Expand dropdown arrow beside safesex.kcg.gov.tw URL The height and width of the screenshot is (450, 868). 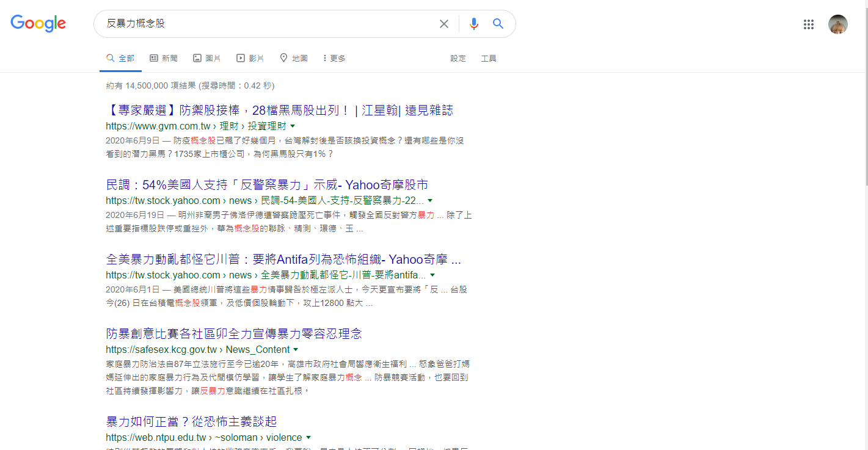(x=296, y=350)
